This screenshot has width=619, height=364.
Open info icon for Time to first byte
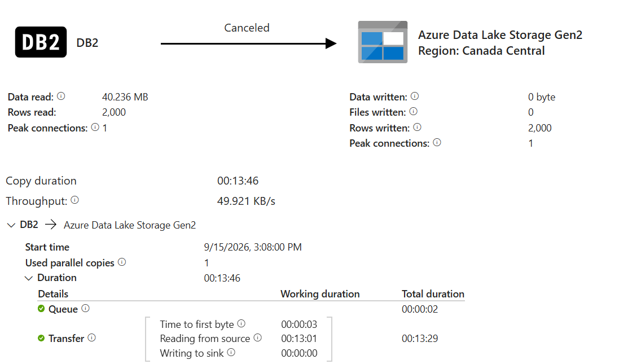(x=241, y=324)
